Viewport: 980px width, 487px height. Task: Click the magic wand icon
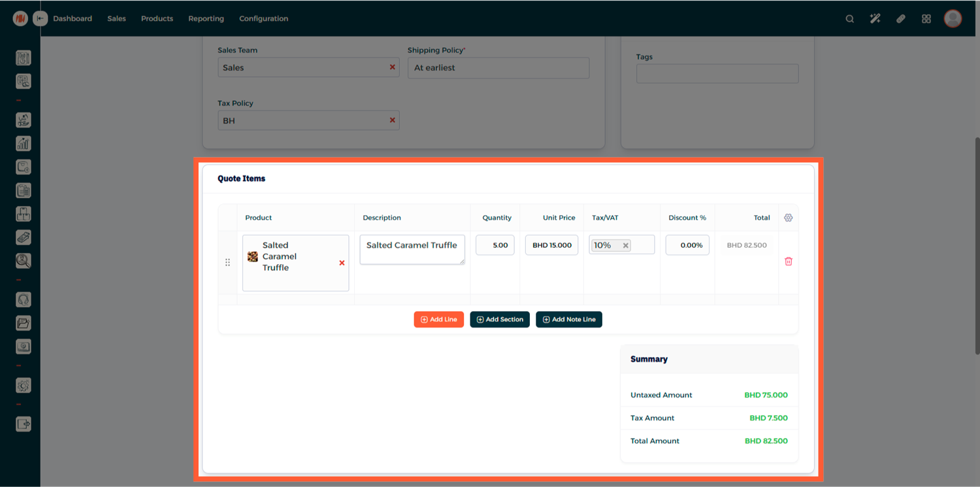coord(875,19)
